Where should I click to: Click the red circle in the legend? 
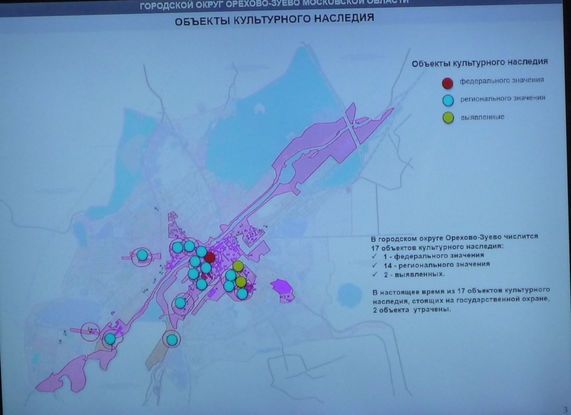click(x=447, y=83)
